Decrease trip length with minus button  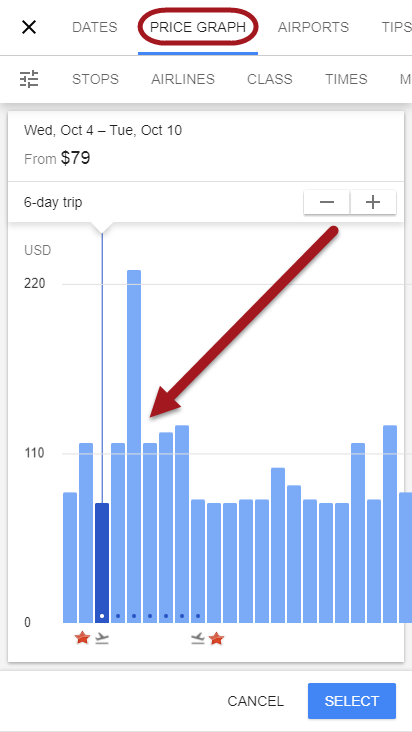pyautogui.click(x=327, y=202)
